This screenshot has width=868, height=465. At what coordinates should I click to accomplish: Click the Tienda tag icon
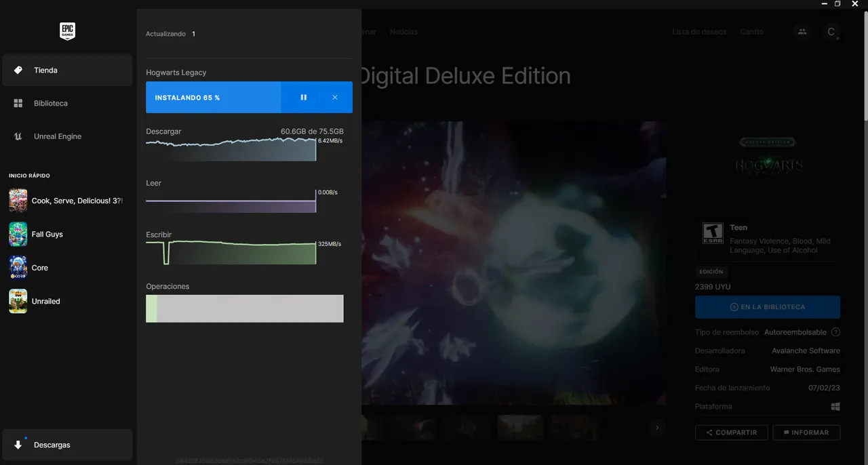[x=18, y=70]
